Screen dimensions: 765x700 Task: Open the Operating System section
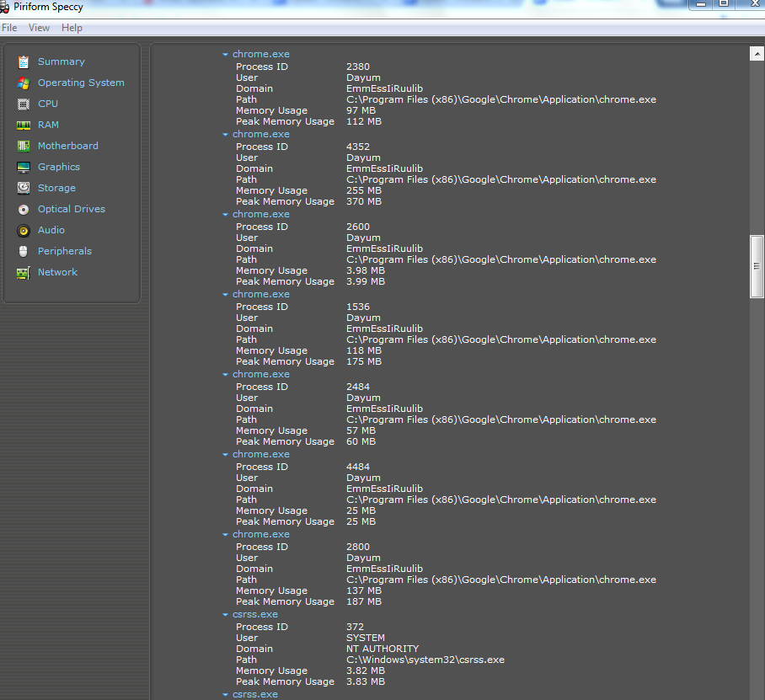click(81, 83)
